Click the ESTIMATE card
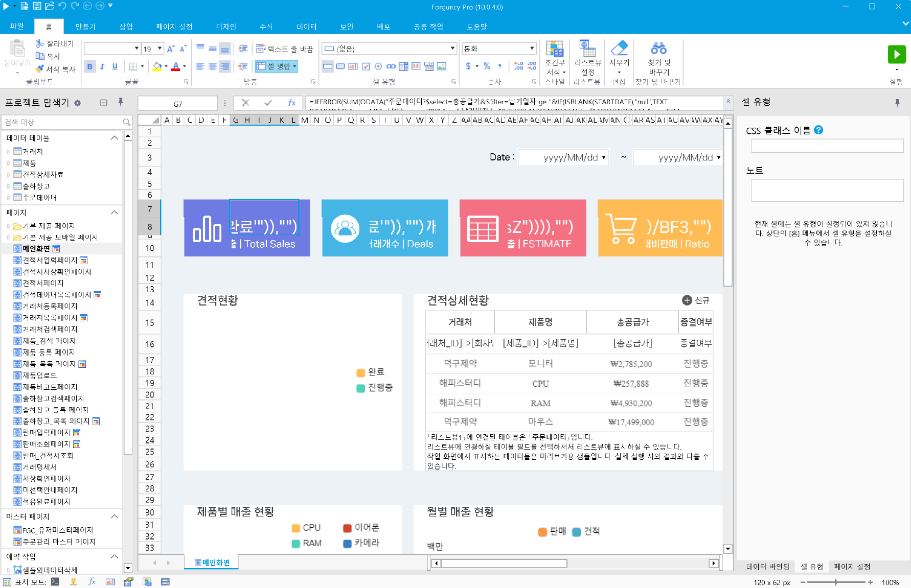Screen dimensions: 911x588 coord(523,228)
